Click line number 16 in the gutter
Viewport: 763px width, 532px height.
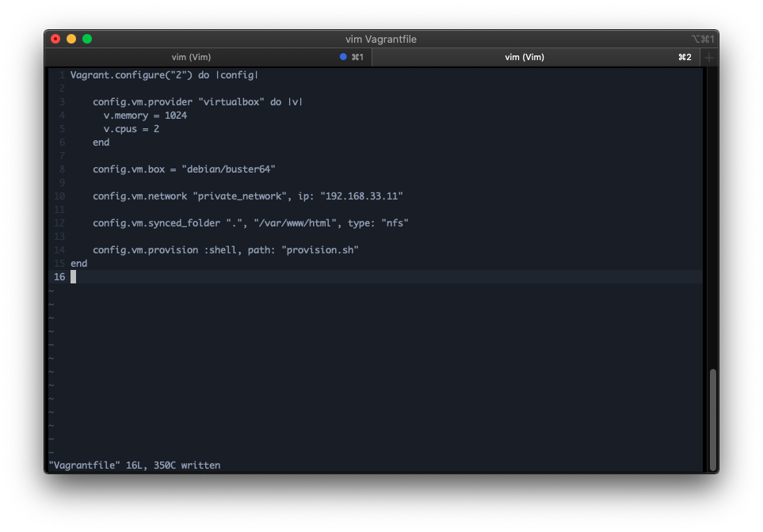(x=59, y=277)
